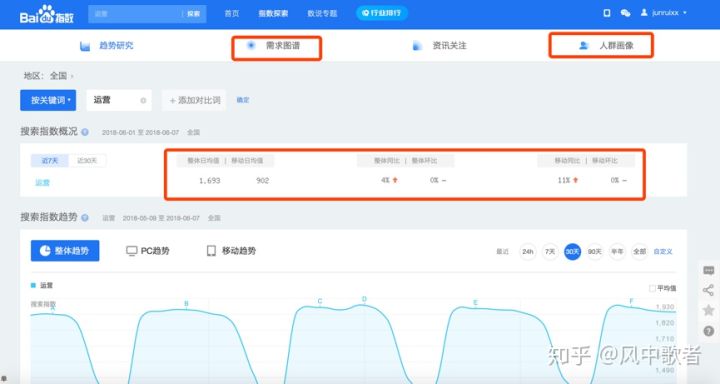Click 添加对比词 to add comparison
The width and height of the screenshot is (720, 384).
pyautogui.click(x=194, y=100)
